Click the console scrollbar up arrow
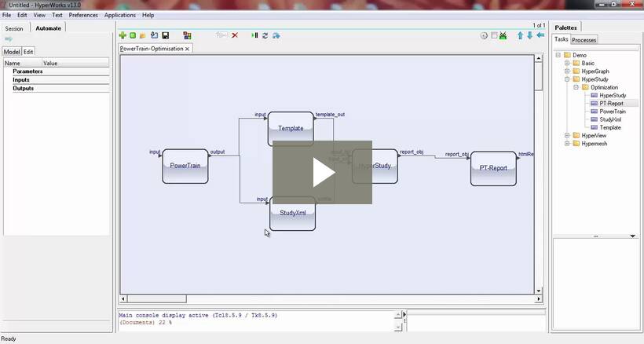Screen dimensions: 644x344 397,314
